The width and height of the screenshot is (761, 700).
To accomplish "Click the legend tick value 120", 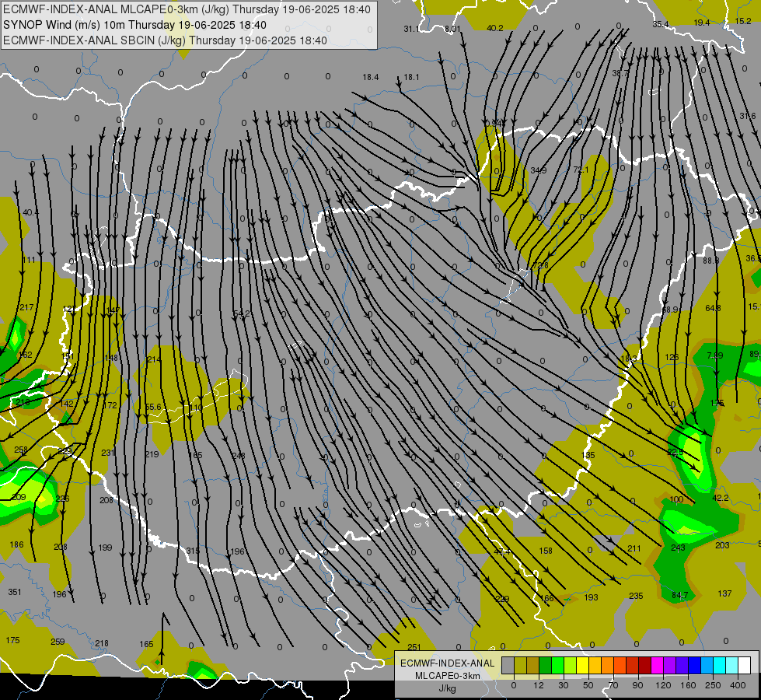I will [663, 685].
